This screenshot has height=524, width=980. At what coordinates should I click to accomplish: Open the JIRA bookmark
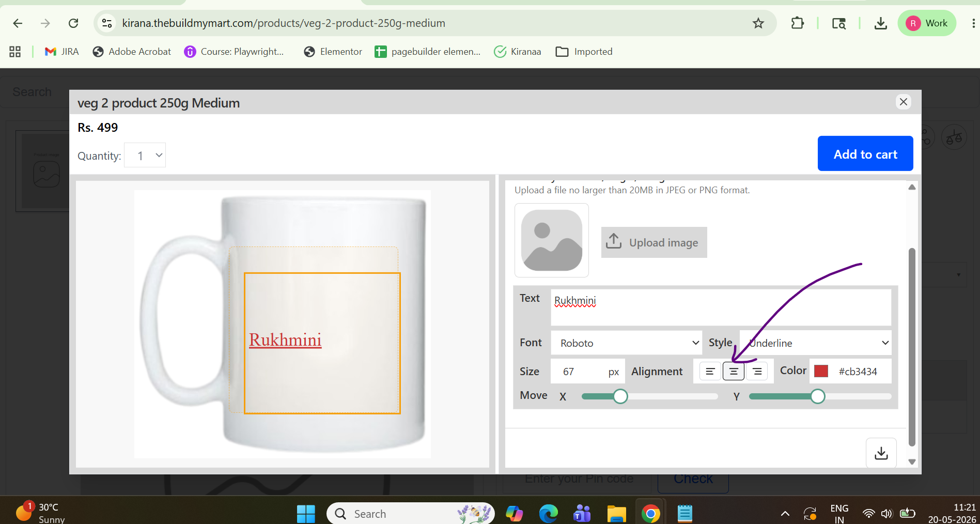61,52
